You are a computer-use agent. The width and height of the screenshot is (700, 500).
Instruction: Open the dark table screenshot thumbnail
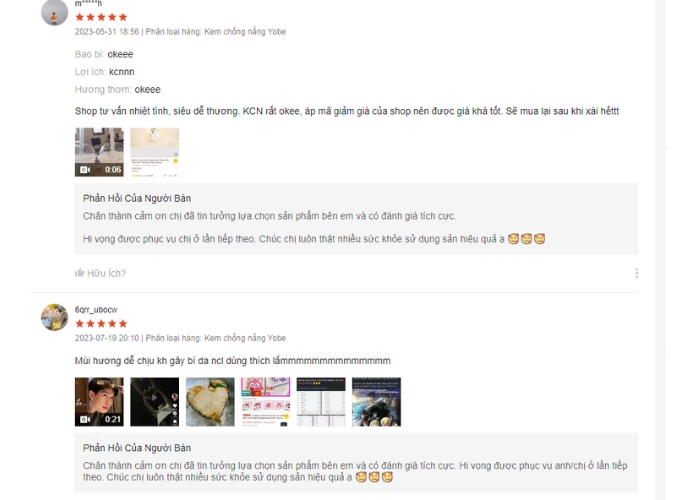pyautogui.click(x=321, y=402)
